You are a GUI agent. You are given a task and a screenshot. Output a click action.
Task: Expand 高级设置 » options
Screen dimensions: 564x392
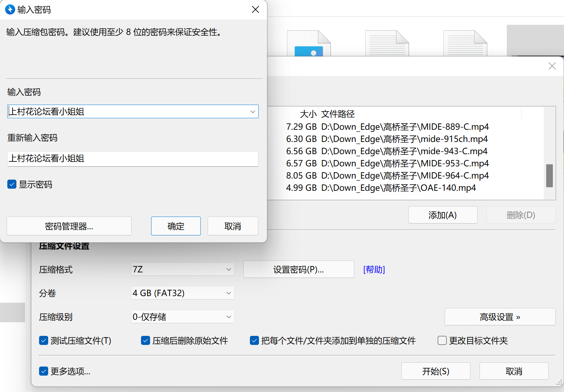pyautogui.click(x=500, y=317)
